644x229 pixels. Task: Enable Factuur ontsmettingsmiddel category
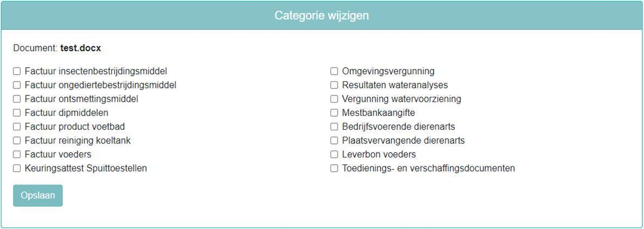click(17, 99)
